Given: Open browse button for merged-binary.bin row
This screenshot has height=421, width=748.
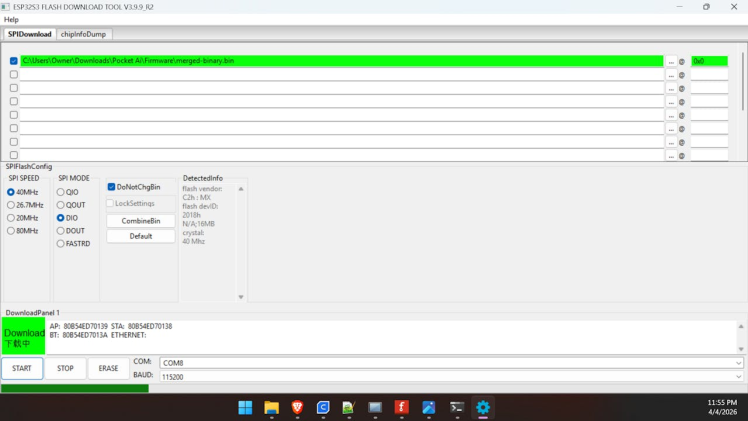Looking at the screenshot, I should click(671, 62).
